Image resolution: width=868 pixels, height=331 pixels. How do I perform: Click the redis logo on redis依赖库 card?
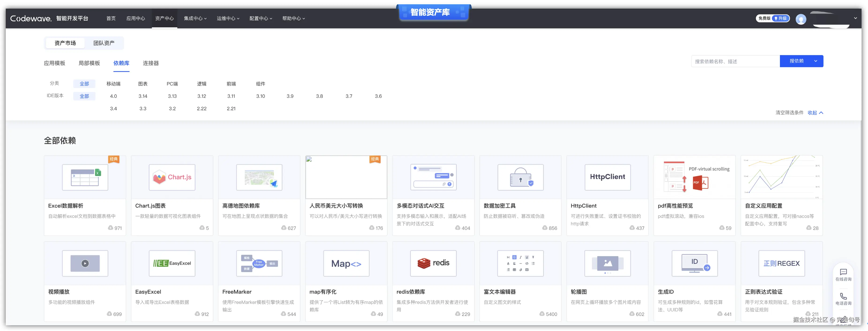click(x=433, y=263)
